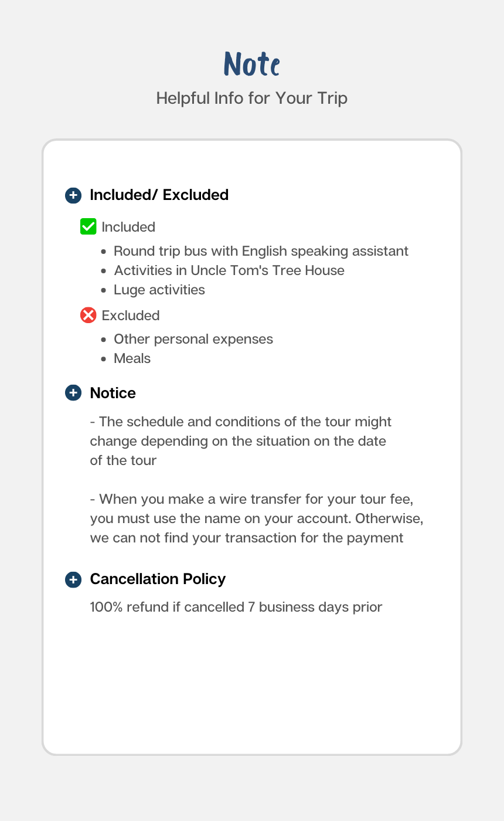Collapse the Notice section heading
Image resolution: width=504 pixels, height=821 pixels.
point(113,393)
